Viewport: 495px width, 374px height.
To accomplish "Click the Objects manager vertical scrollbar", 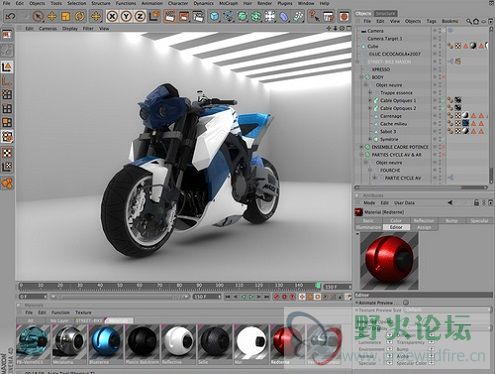I will pos(491,105).
